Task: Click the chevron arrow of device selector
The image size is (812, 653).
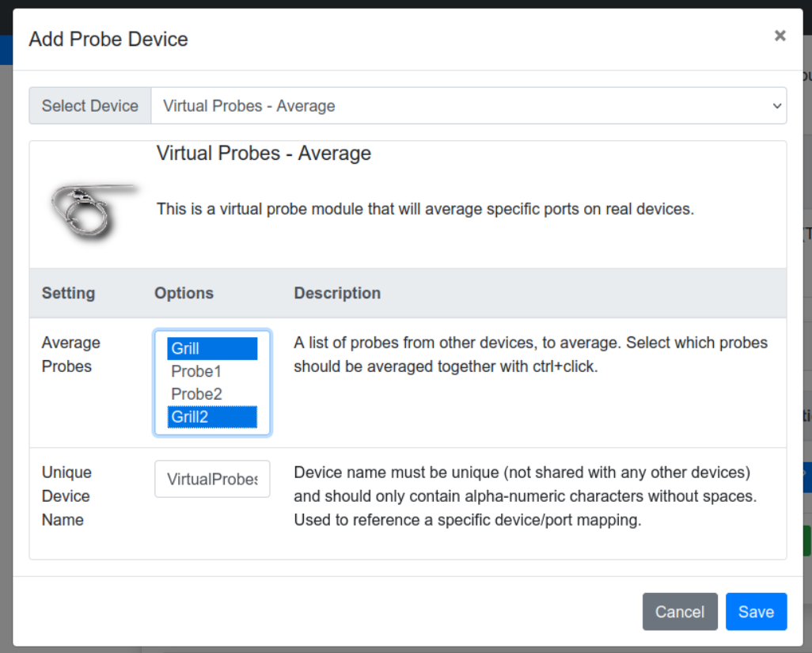Action: coord(776,106)
